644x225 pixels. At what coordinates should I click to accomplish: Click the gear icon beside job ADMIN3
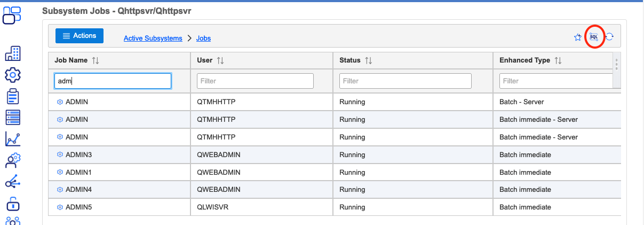(x=60, y=155)
